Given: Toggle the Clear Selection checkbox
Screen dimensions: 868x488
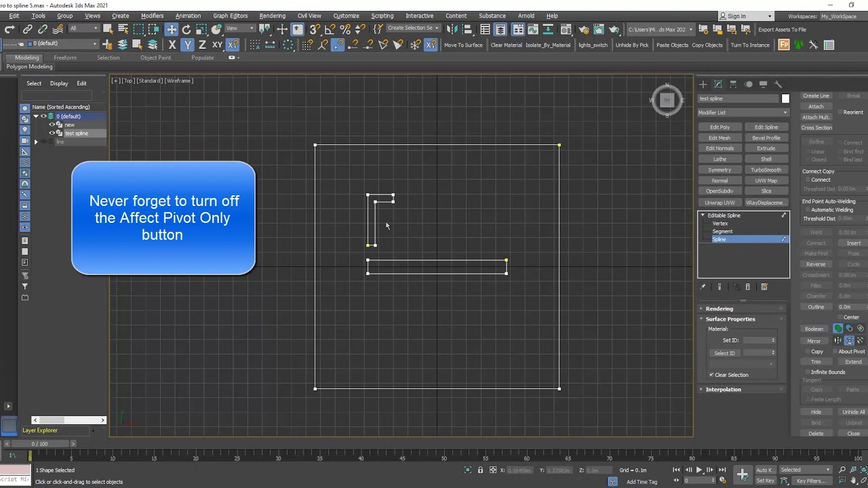Looking at the screenshot, I should click(x=711, y=375).
